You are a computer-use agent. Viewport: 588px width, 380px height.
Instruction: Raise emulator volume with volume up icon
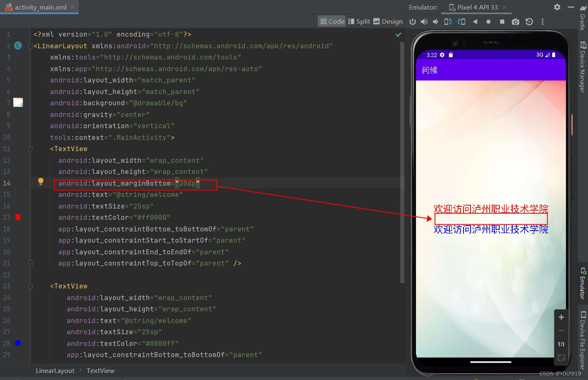[424, 22]
